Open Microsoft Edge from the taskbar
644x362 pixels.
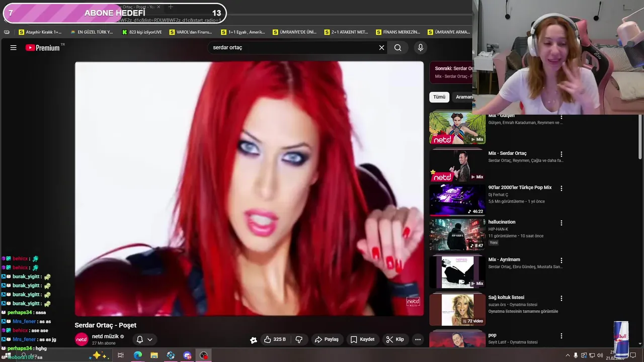click(x=138, y=355)
